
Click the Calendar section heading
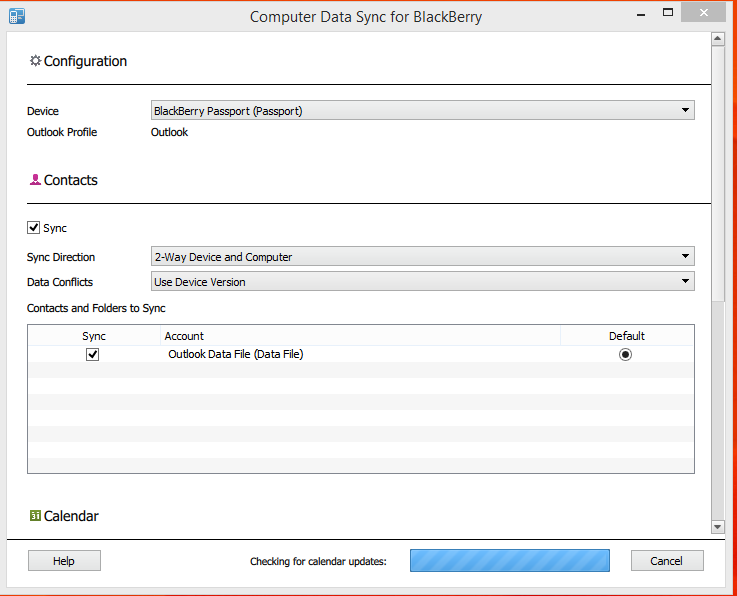[x=71, y=516]
